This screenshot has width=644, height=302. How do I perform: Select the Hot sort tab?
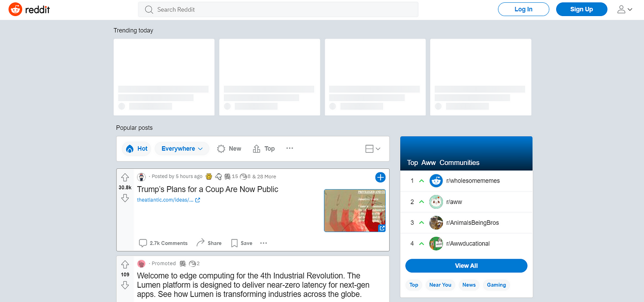point(137,148)
